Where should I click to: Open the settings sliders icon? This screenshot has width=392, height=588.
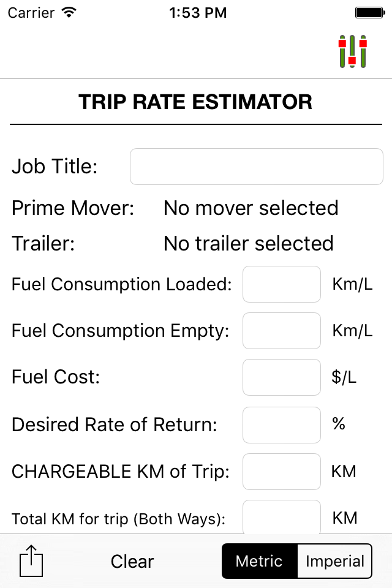tap(352, 51)
